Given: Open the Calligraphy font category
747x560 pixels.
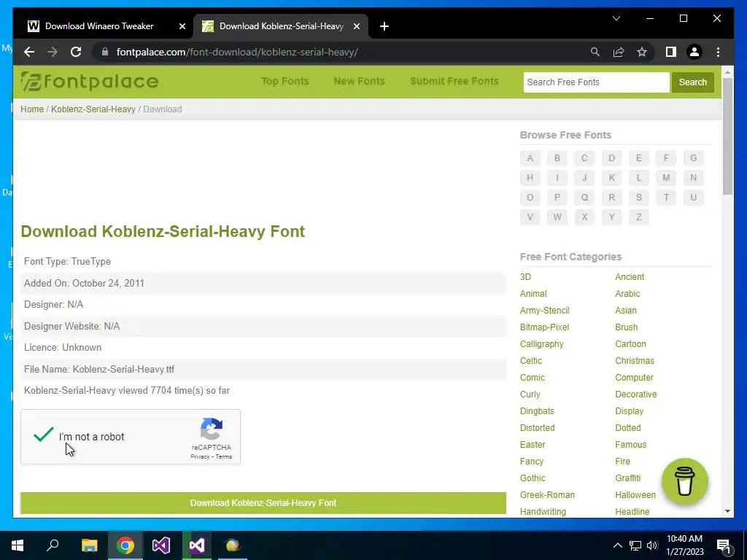Looking at the screenshot, I should [542, 344].
